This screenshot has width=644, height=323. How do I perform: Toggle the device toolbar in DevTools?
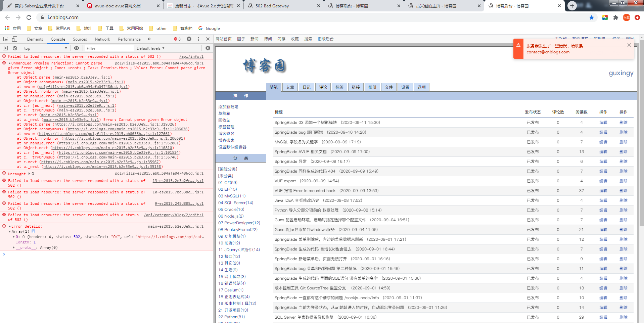click(14, 39)
